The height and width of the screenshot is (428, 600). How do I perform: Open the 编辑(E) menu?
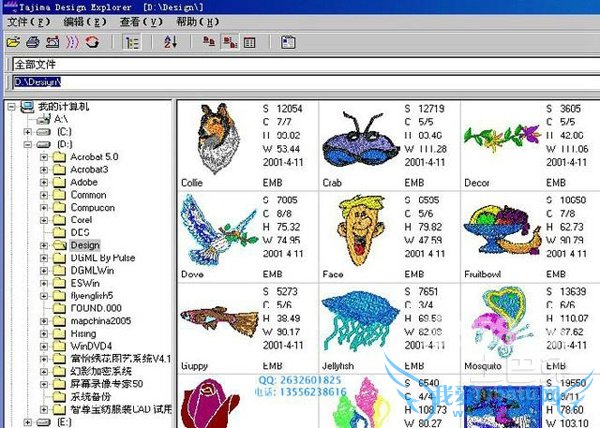85,22
